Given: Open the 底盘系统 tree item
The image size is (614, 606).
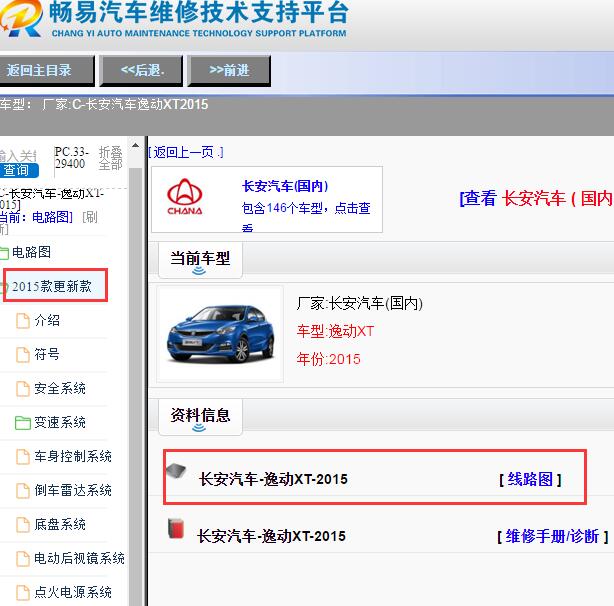Looking at the screenshot, I should 60,524.
